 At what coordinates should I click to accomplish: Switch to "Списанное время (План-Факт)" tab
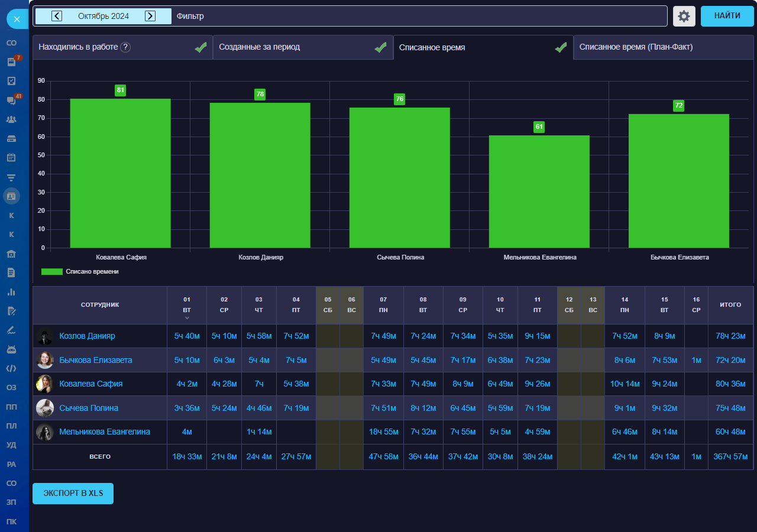(x=636, y=47)
